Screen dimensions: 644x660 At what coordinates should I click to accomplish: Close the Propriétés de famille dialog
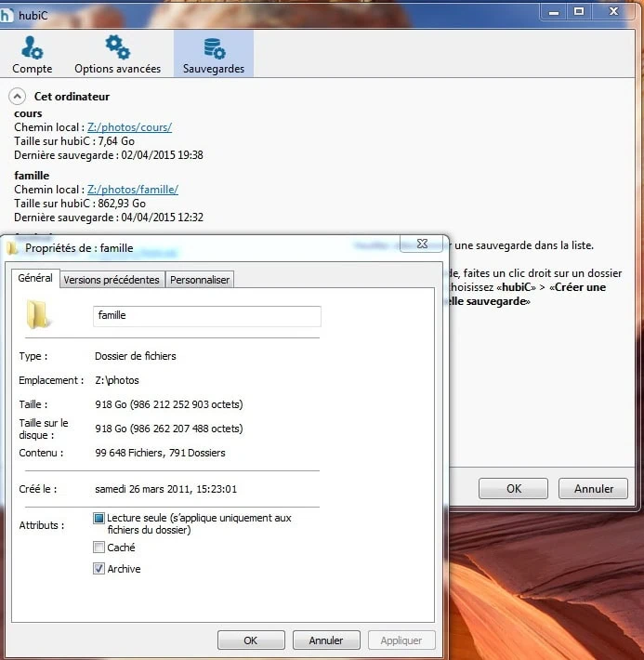coord(421,244)
